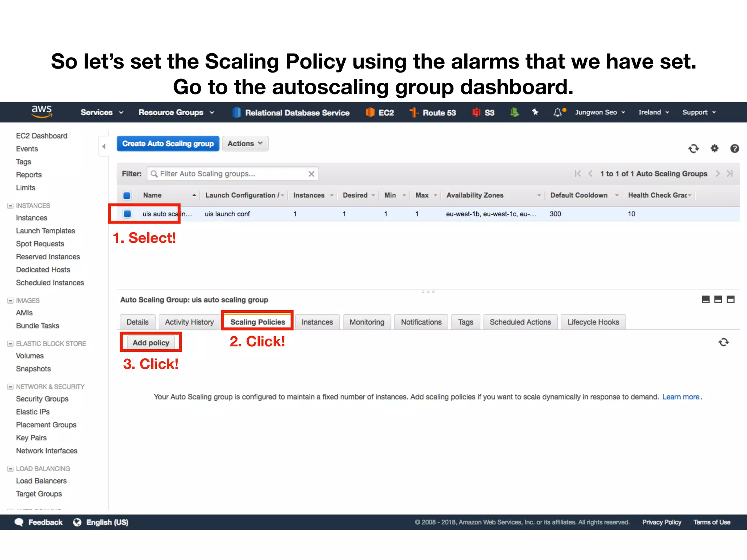
Task: Go to next page of results
Action: click(x=718, y=174)
